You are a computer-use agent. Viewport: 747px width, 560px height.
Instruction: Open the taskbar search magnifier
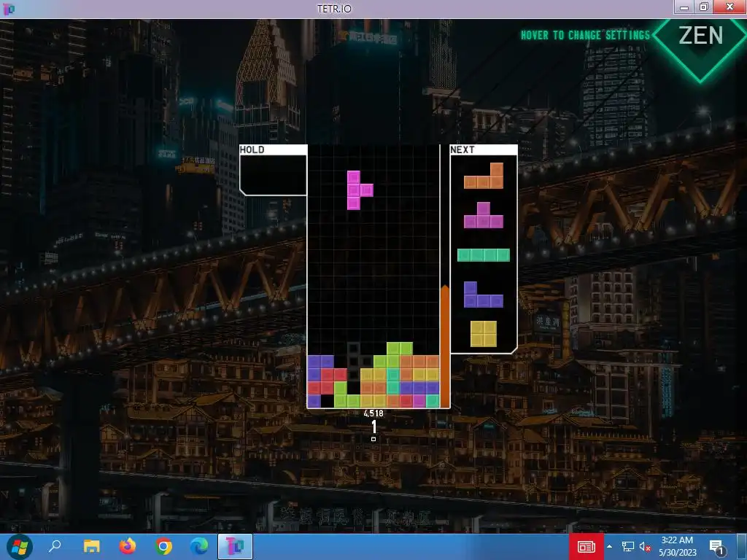[55, 546]
